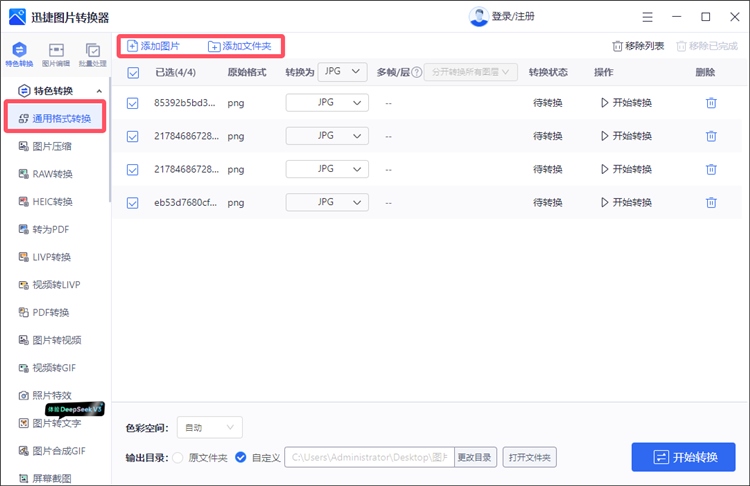
Task: Uncheck the second row 21784686728 checkbox
Action: point(132,136)
